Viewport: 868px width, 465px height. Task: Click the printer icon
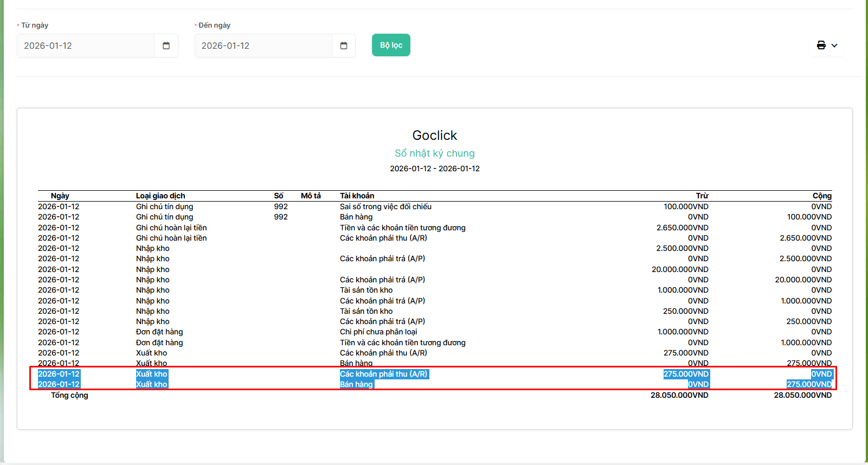[x=821, y=46]
